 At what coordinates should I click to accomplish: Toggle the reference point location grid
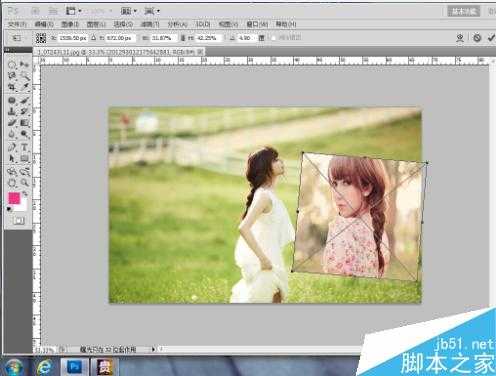coord(41,38)
